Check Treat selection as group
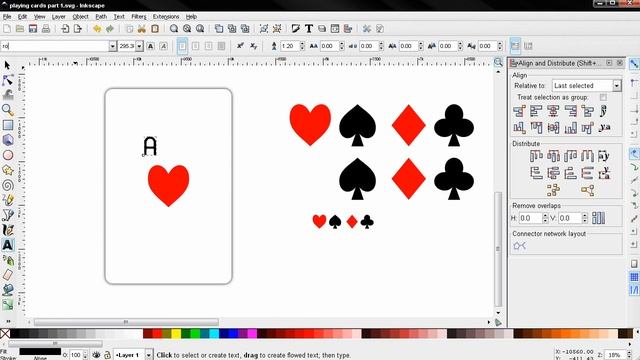Screen dimensions: 640x360 (603, 97)
